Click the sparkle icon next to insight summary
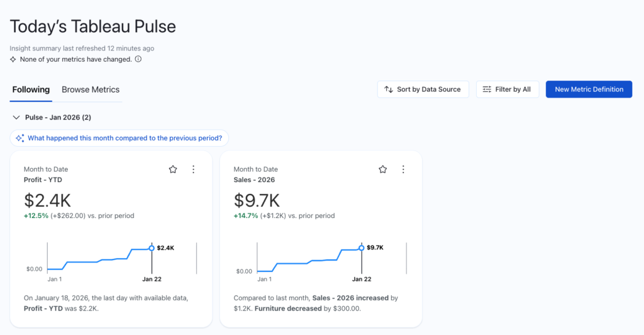 (x=13, y=60)
